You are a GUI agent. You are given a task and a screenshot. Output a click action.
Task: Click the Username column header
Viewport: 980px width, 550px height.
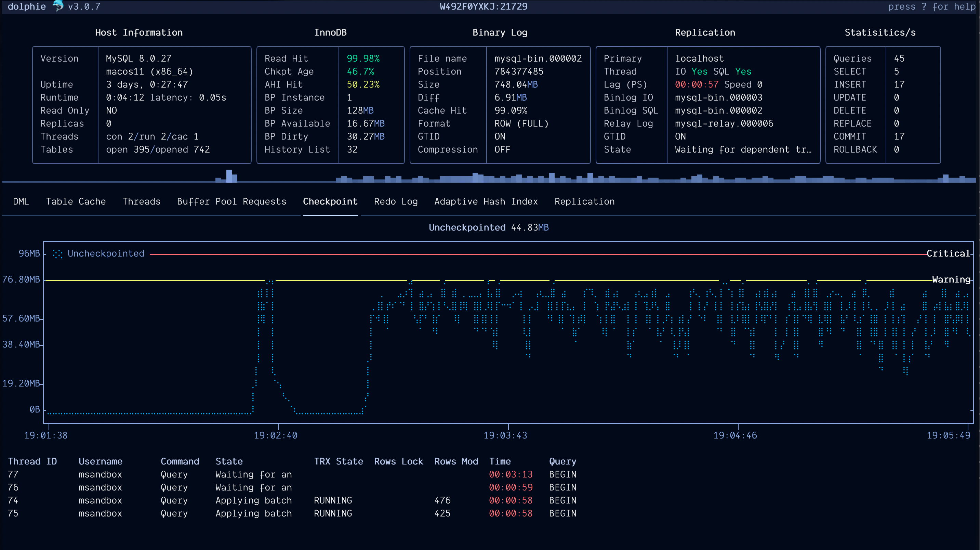pyautogui.click(x=101, y=461)
